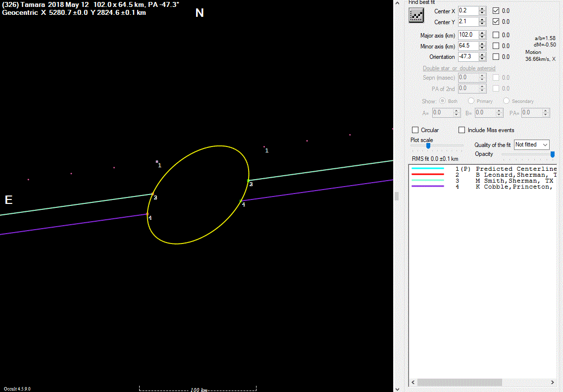563x392 pixels.
Task: Click the Find best fit graph icon
Action: pos(416,16)
